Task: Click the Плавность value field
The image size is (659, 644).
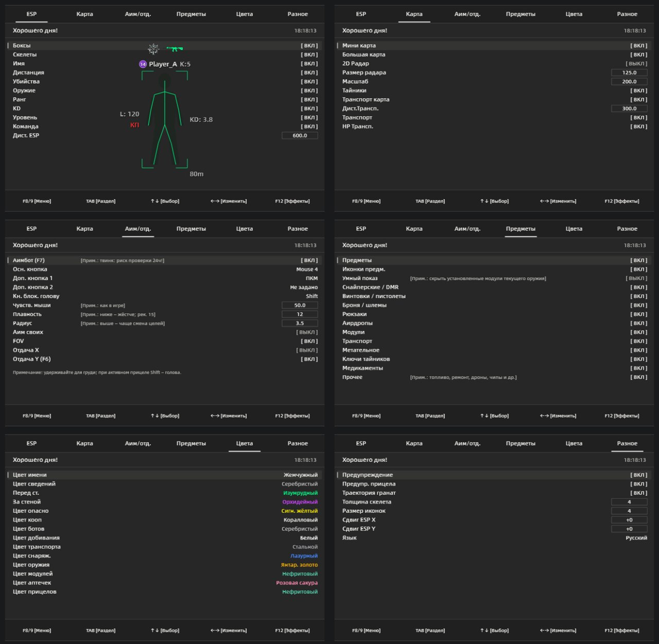Action: click(300, 315)
